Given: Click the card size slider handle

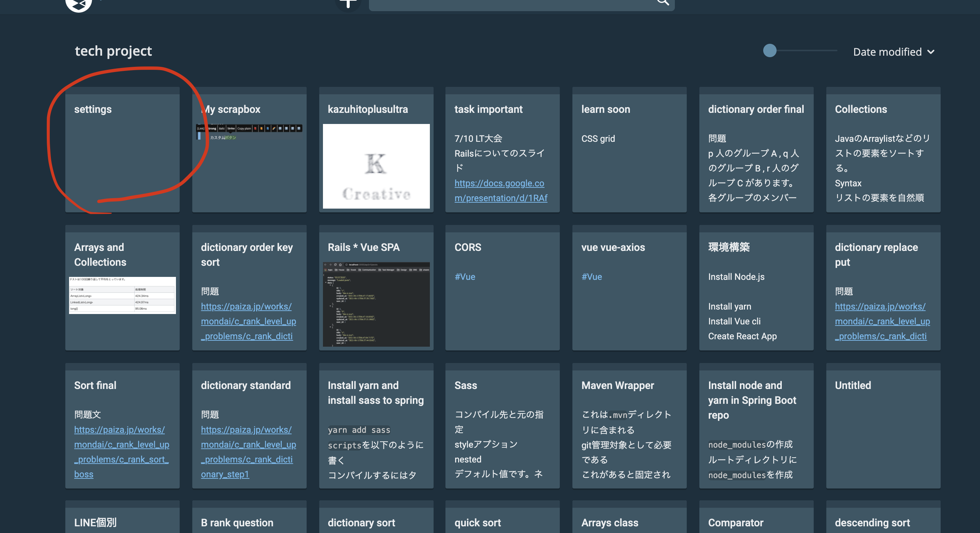Looking at the screenshot, I should [769, 50].
